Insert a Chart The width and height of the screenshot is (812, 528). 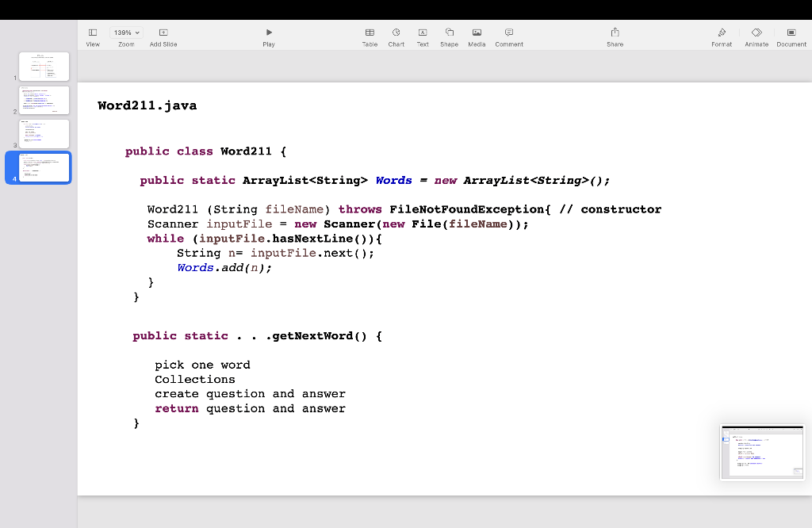point(396,32)
